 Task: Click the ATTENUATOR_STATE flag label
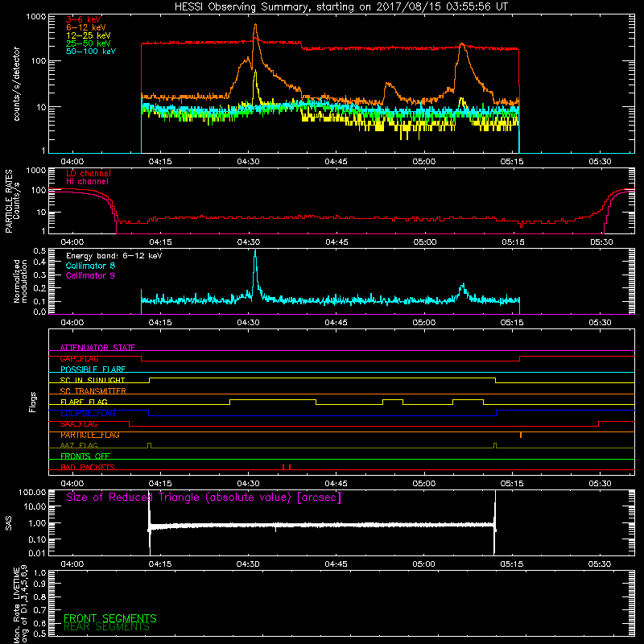[97, 348]
